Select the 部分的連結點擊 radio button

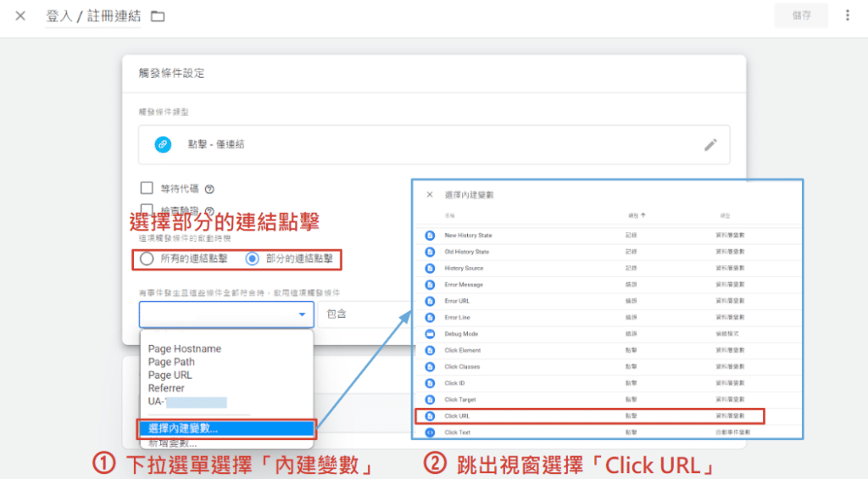(252, 259)
